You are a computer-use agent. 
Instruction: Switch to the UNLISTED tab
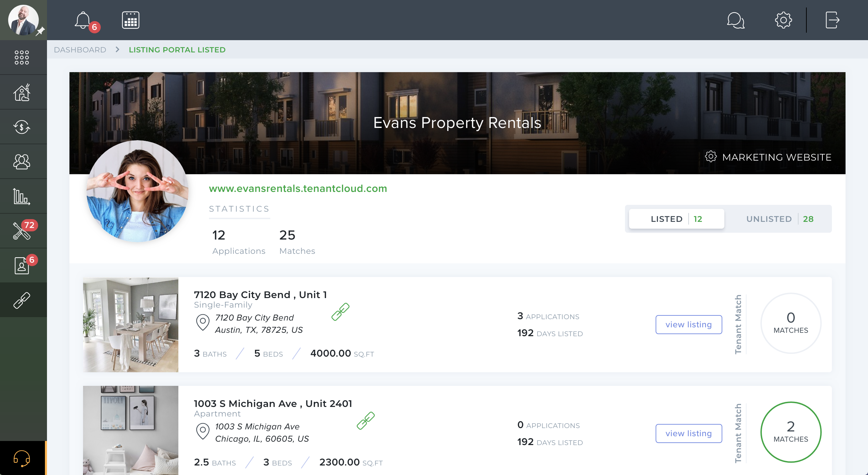tap(780, 219)
